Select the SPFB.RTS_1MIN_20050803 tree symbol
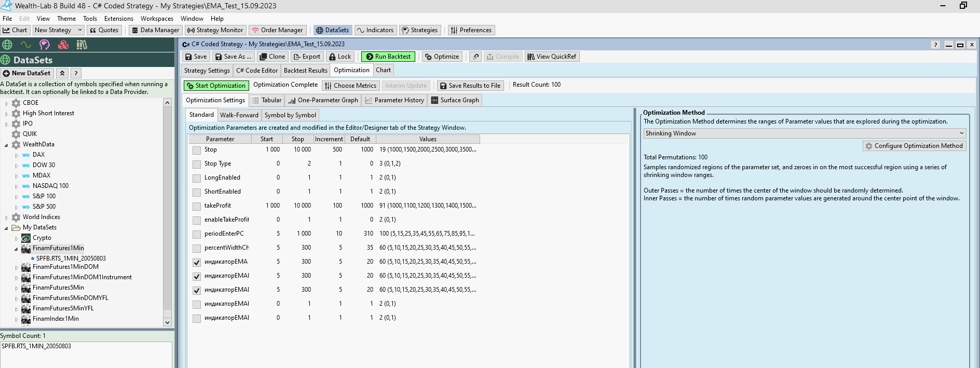 click(x=71, y=258)
